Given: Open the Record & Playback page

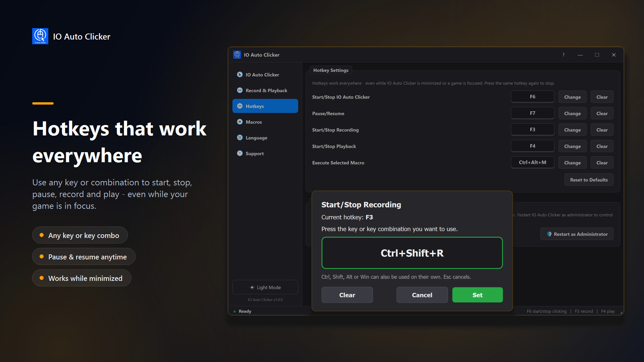Looking at the screenshot, I should pyautogui.click(x=265, y=90).
